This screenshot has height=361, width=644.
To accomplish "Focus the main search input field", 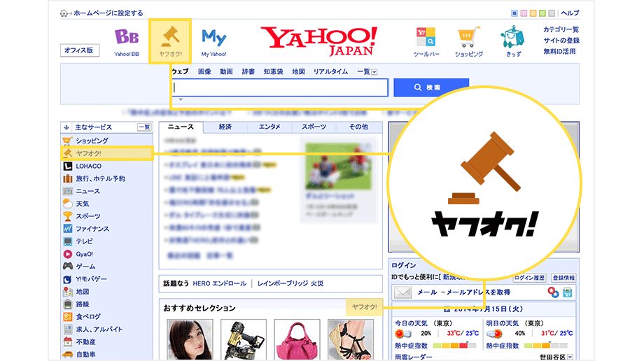I will pos(280,87).
